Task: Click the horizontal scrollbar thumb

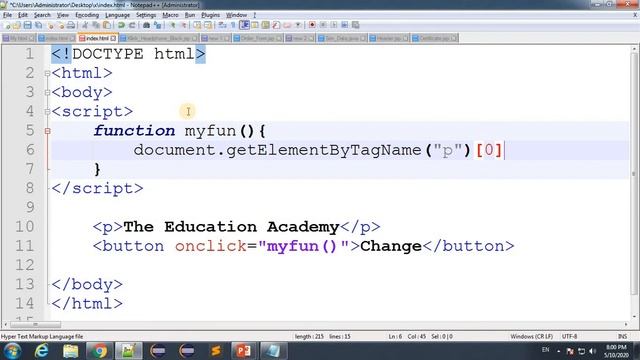Action: tap(35, 324)
